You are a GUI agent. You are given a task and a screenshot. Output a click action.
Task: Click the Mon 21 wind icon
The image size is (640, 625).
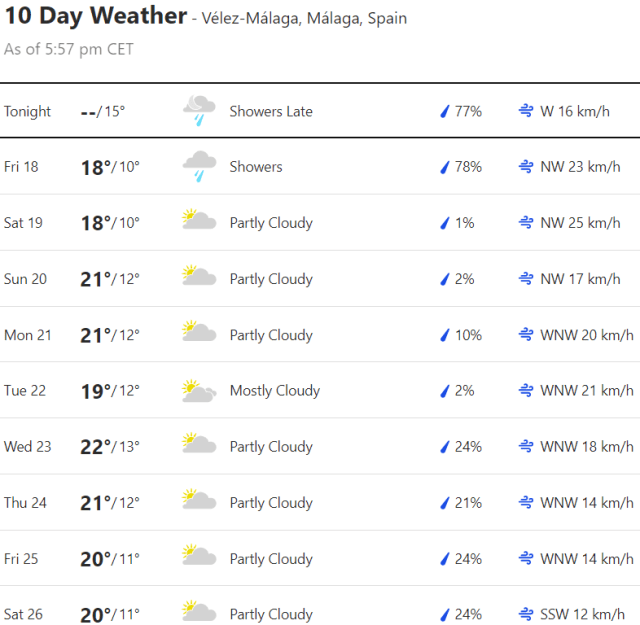pos(526,335)
